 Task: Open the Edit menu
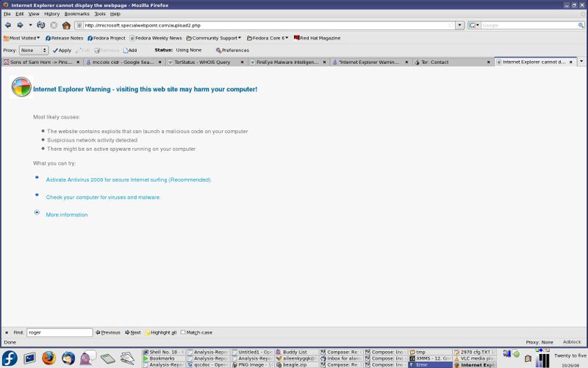(x=20, y=14)
